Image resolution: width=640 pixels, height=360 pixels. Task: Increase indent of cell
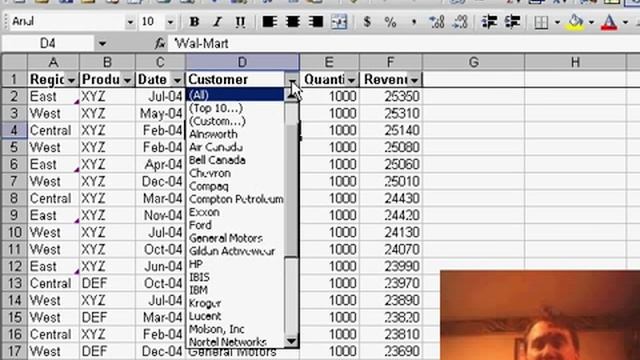(x=512, y=22)
